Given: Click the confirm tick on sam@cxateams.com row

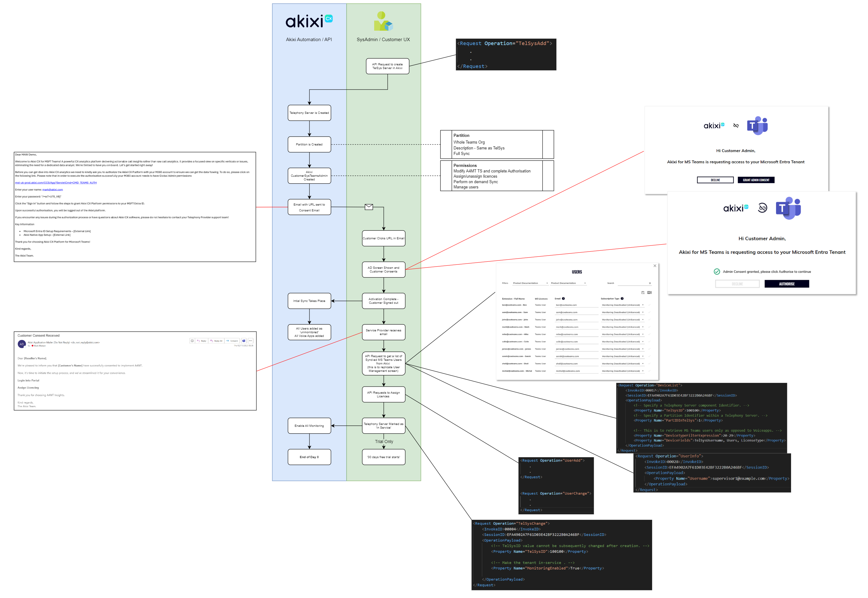Looking at the screenshot, I should [x=649, y=312].
